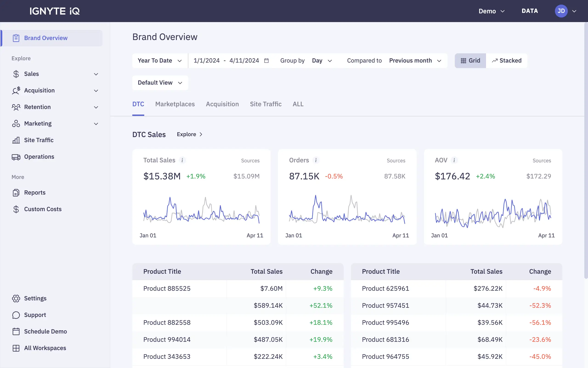
Task: Click Sources on AOV card
Action: 542,161
